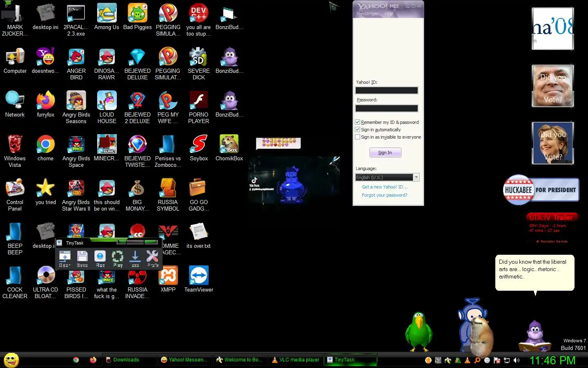Launch Bad Piggies desktop shortcut
Screen dimensions: 588x368
(x=137, y=17)
